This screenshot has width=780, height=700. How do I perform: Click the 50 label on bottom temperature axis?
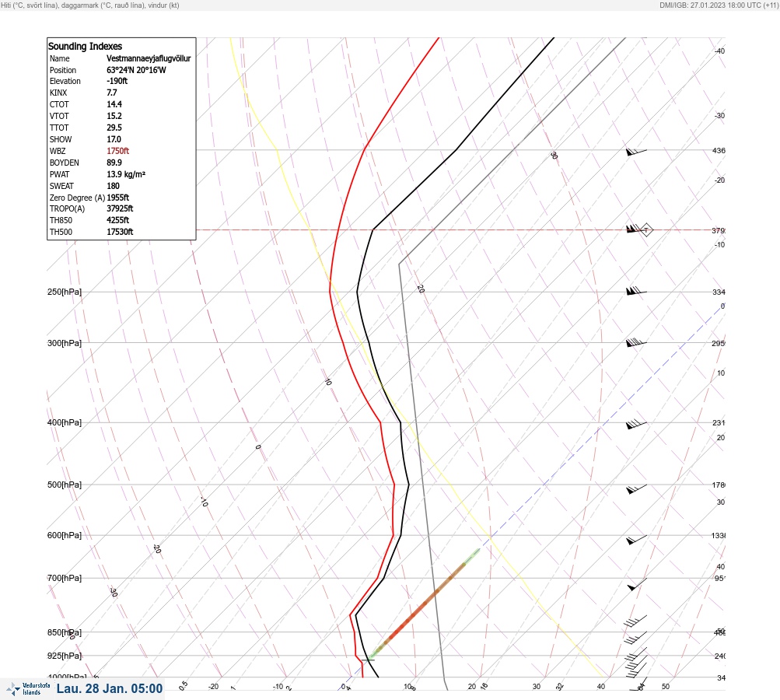tap(666, 687)
